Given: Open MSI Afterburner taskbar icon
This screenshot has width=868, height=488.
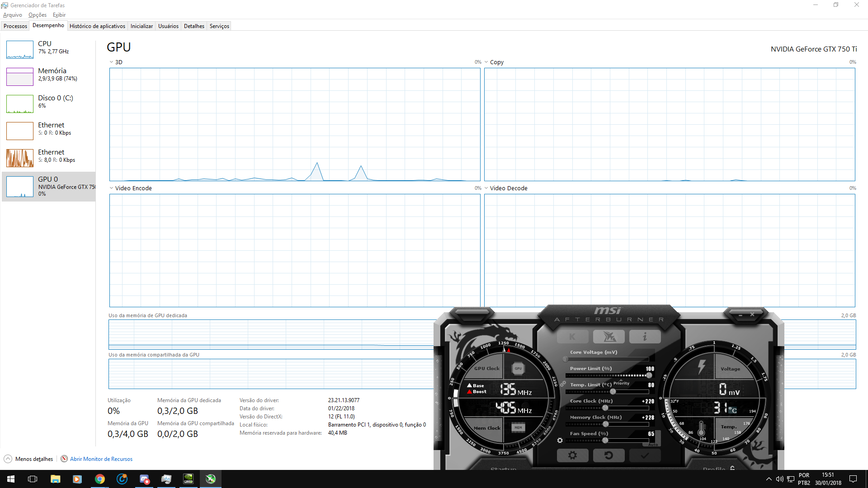Looking at the screenshot, I should tap(211, 479).
